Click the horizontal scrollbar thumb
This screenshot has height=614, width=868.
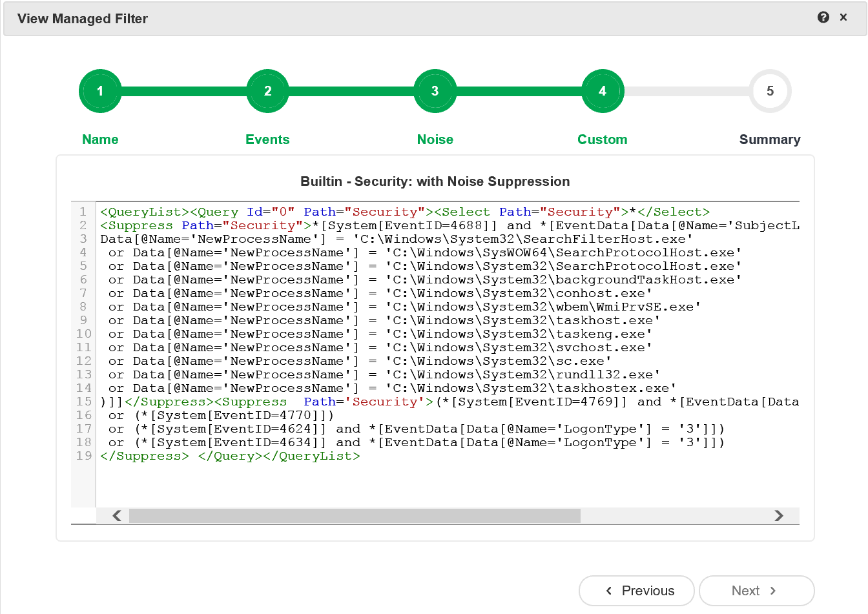[354, 515]
